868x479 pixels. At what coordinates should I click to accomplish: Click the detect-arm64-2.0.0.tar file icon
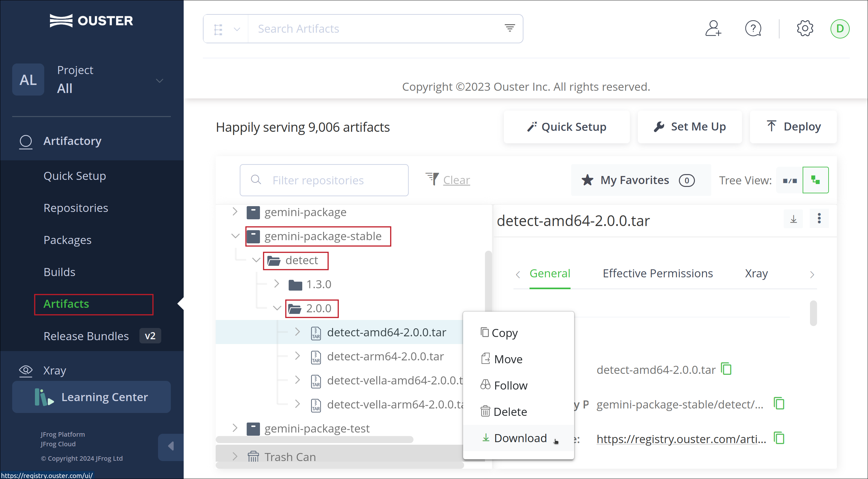pyautogui.click(x=316, y=357)
